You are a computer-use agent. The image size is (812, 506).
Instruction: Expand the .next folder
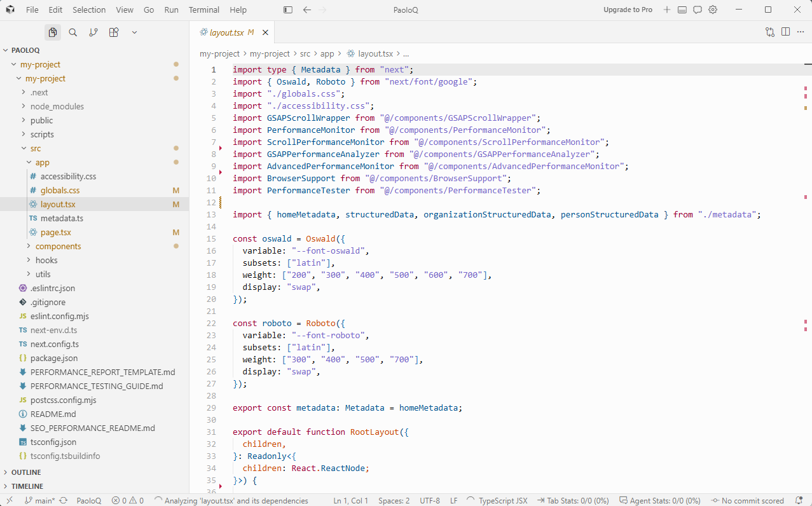tap(94, 92)
